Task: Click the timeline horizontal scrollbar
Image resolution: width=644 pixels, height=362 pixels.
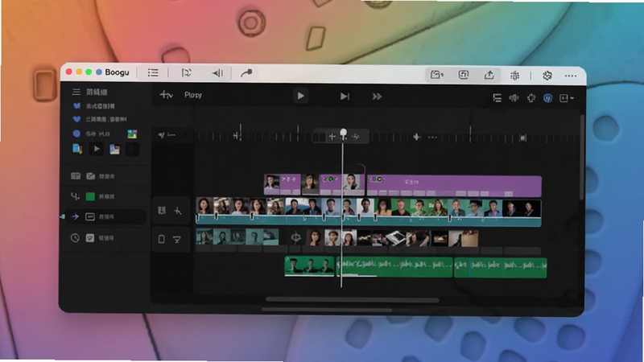Action: (353, 300)
